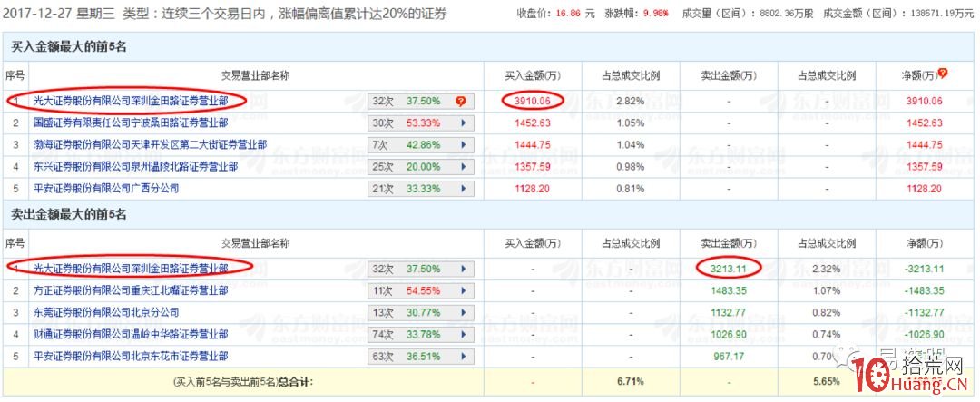Open 方正证券重庆江北嘴证券营业部 link
The width and height of the screenshot is (980, 402).
pos(131,290)
